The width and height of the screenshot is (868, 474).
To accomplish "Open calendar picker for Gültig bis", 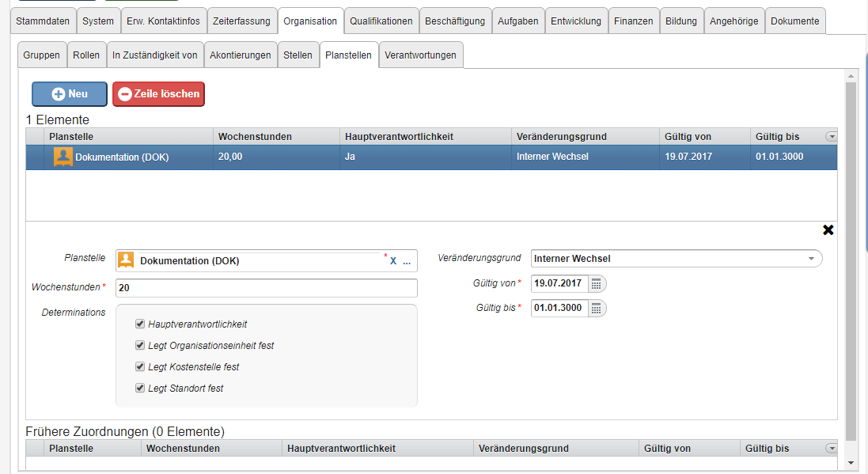I will (x=597, y=308).
